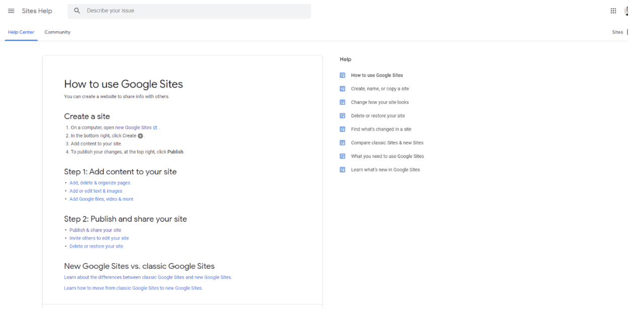Viewport: 644px width, 315px height.
Task: Switch to the Help Center tab
Action: point(21,32)
